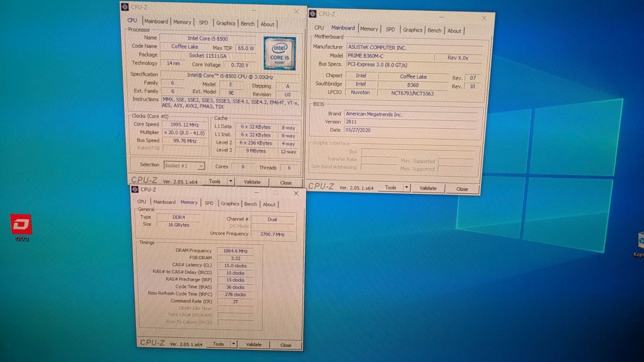Select Bench tab in Mainboard window
The image size is (644, 362).
pos(434,30)
